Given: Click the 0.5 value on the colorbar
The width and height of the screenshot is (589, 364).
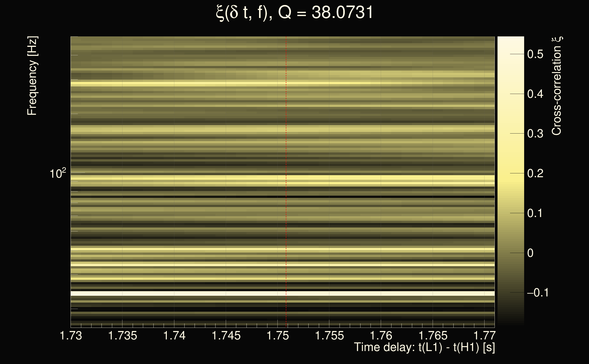Looking at the screenshot, I should [x=535, y=54].
